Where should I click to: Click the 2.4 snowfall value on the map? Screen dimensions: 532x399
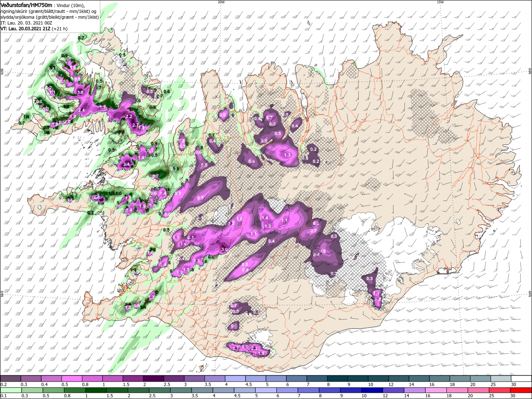(81, 110)
